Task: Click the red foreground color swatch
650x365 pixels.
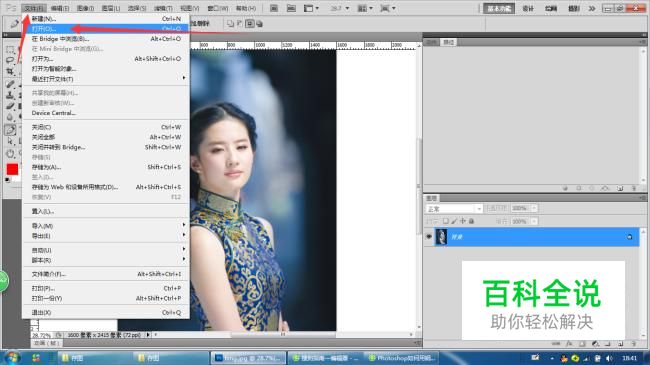Action: (x=12, y=169)
